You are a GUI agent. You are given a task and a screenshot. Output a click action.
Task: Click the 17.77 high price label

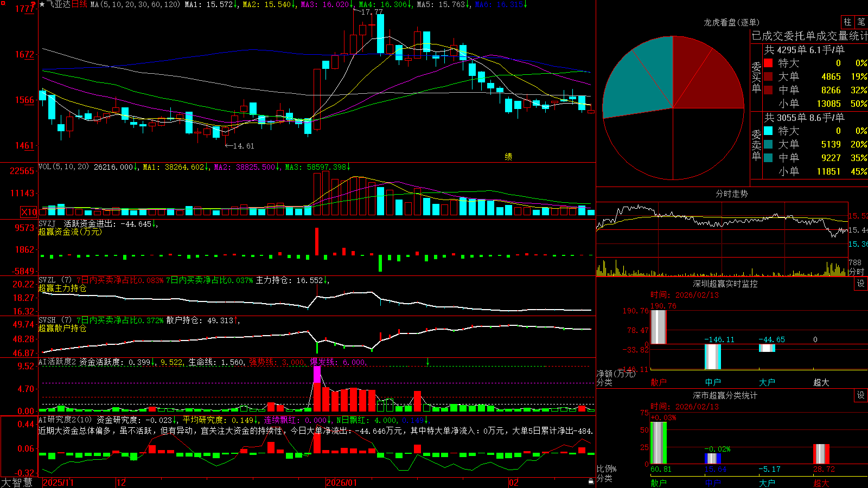click(x=372, y=11)
